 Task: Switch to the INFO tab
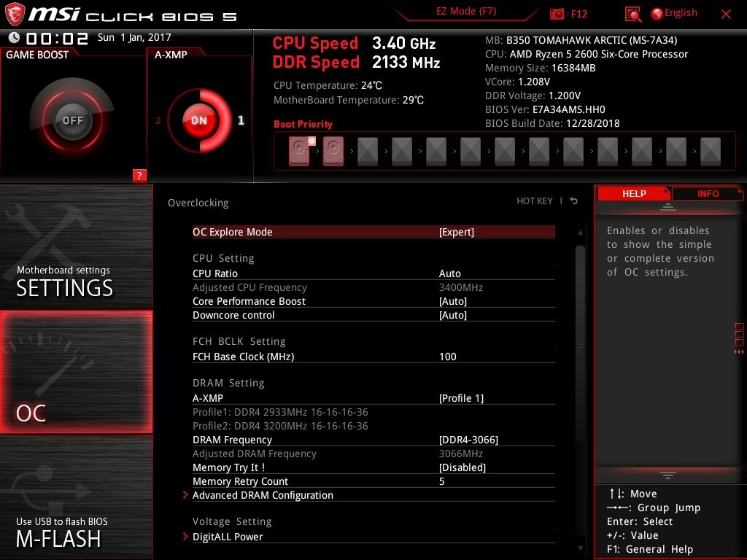(x=708, y=193)
